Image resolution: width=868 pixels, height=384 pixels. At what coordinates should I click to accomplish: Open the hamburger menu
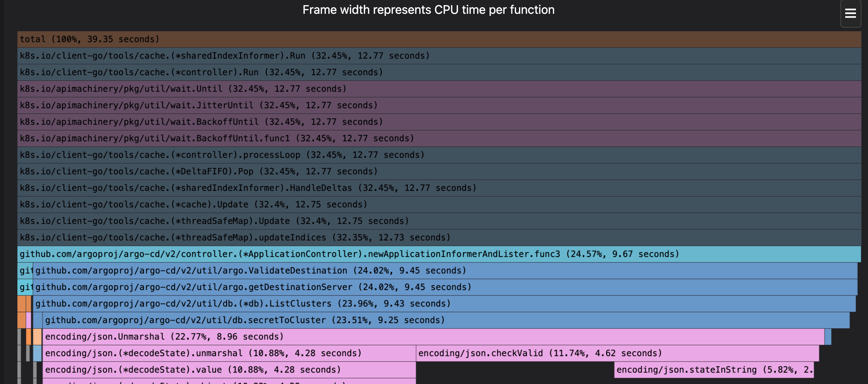click(850, 14)
